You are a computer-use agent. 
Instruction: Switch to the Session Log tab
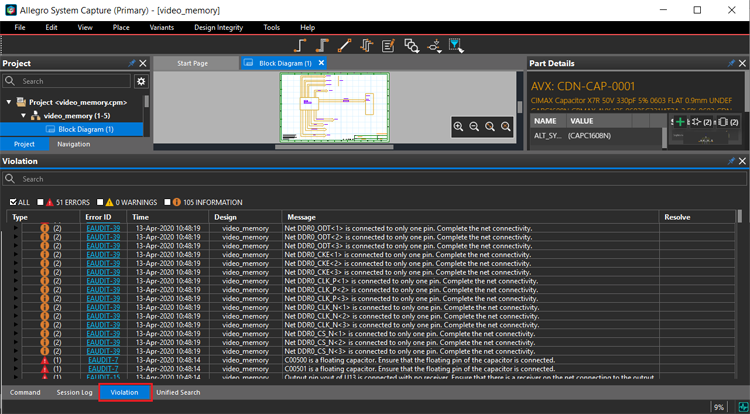(74, 392)
